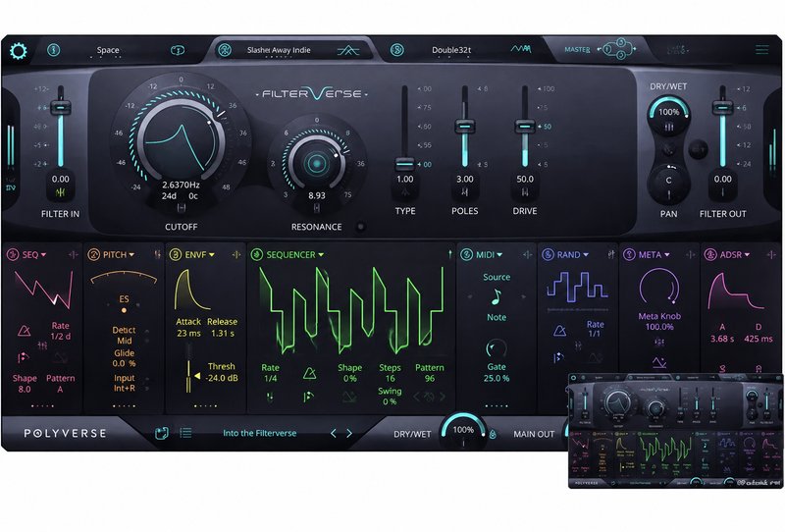The image size is (785, 532).
Task: Click the filter 1 power icon beside Space
Action: click(x=54, y=50)
